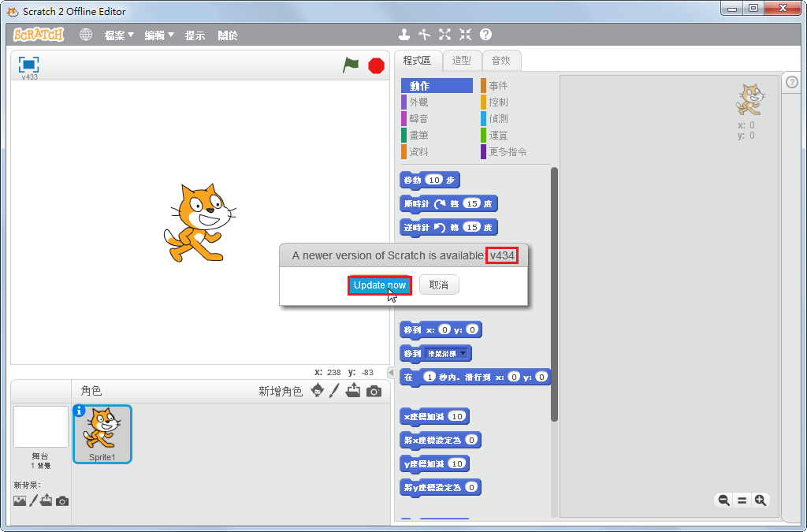
Task: Click the Block help question icon
Action: click(x=485, y=35)
